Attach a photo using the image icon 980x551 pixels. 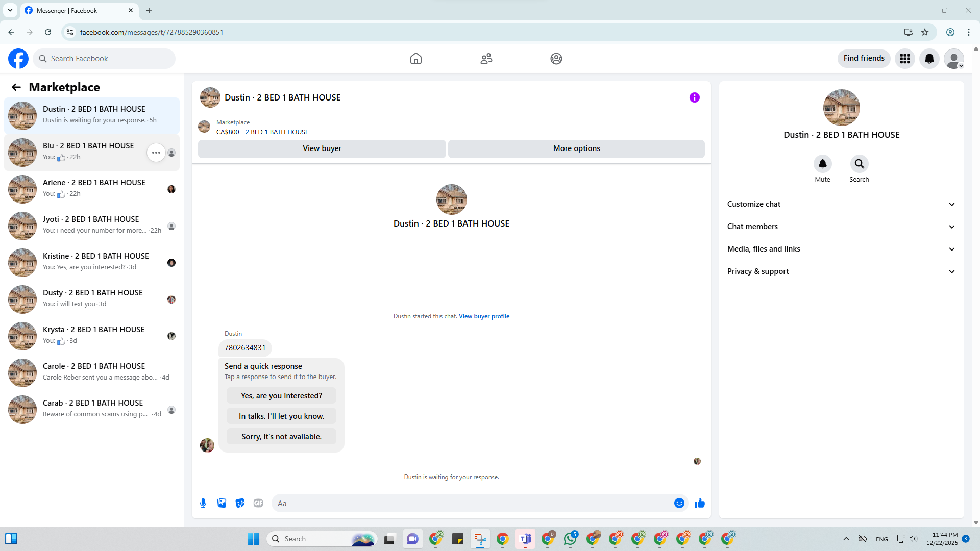222,503
